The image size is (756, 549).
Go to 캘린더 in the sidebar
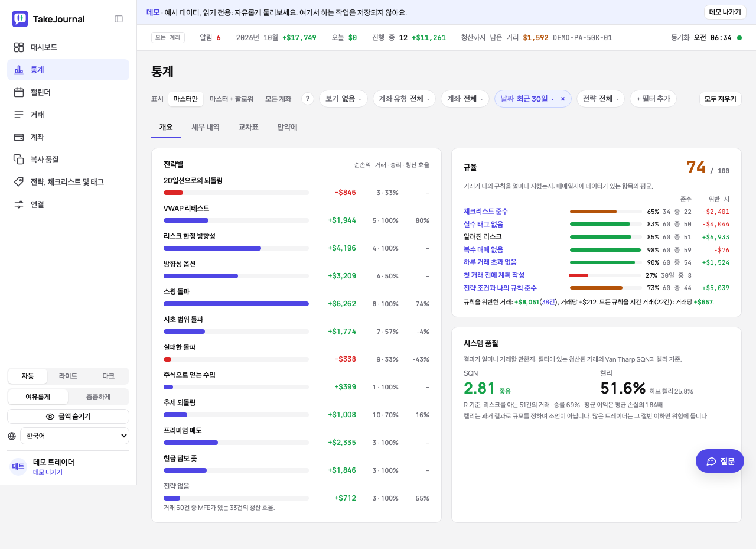pyautogui.click(x=68, y=92)
